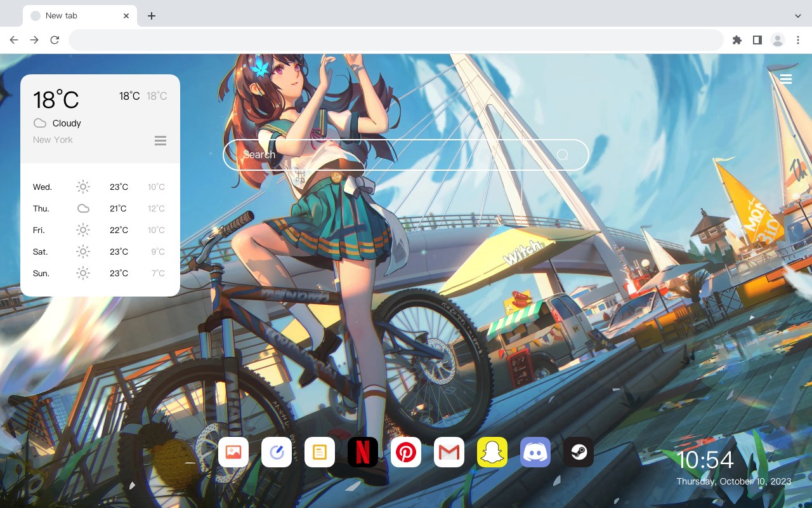Click today's high temperature 18°C in header
The width and height of the screenshot is (812, 508).
[x=129, y=96]
